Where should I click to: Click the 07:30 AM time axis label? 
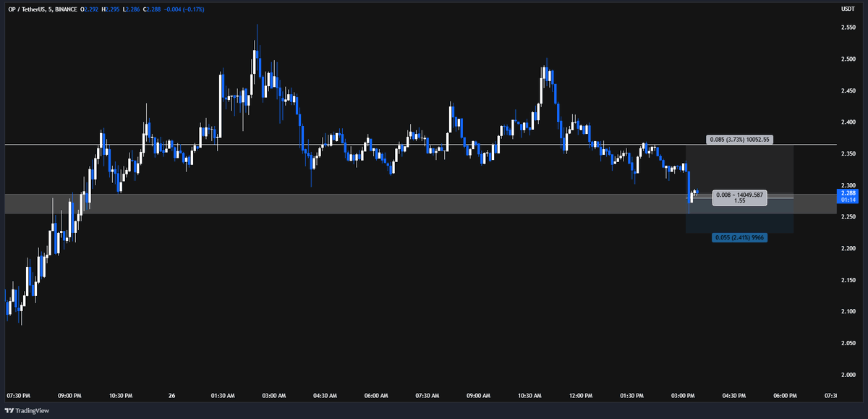coord(427,396)
